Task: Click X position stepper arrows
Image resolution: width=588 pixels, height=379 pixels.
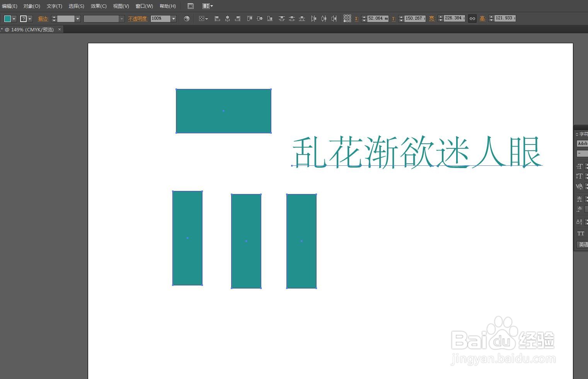Action: point(364,18)
